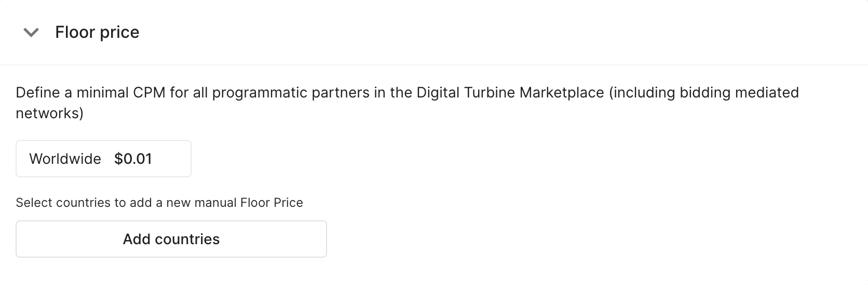Image resolution: width=868 pixels, height=281 pixels.
Task: Click the 'Select countries to add' helper text
Action: tap(159, 203)
